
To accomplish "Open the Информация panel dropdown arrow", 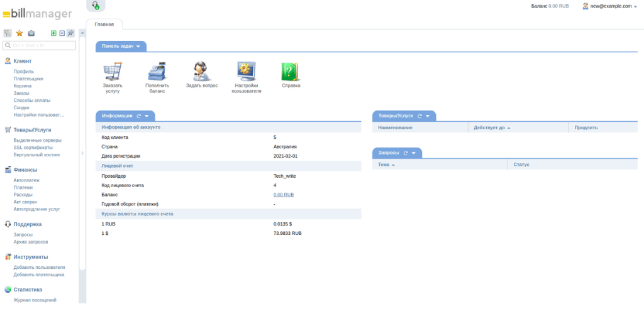I will coord(147,116).
